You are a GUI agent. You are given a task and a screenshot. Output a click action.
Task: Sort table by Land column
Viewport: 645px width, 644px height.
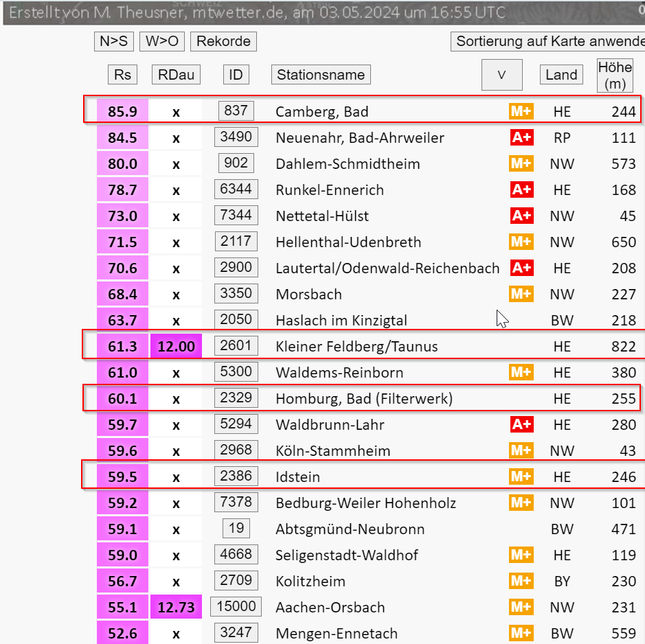(561, 75)
